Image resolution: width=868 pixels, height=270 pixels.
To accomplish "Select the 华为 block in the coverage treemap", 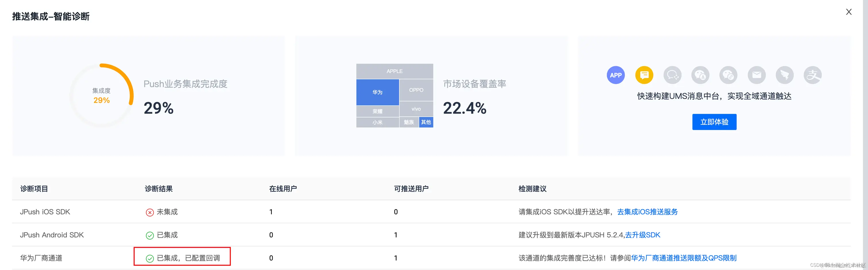I will 377,92.
